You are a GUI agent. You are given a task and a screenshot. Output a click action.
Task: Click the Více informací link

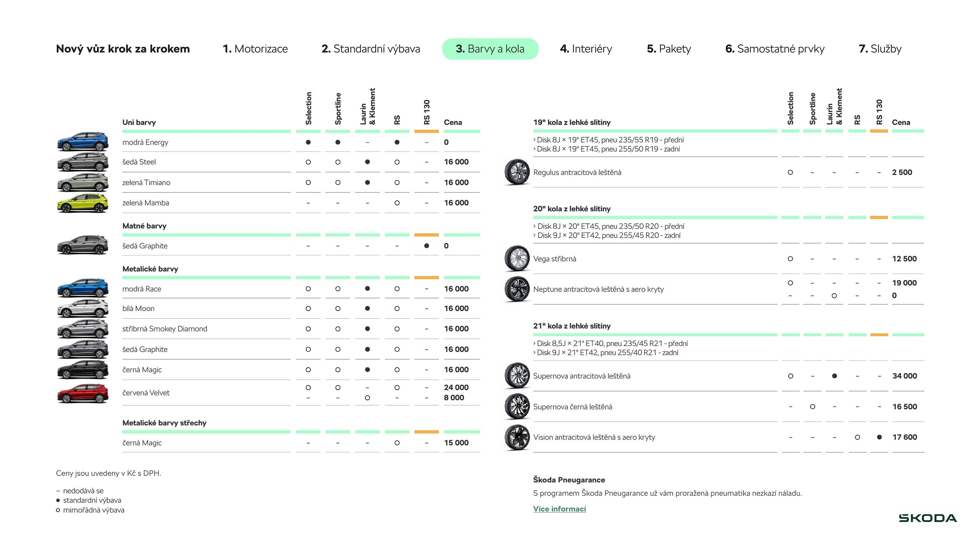click(559, 509)
